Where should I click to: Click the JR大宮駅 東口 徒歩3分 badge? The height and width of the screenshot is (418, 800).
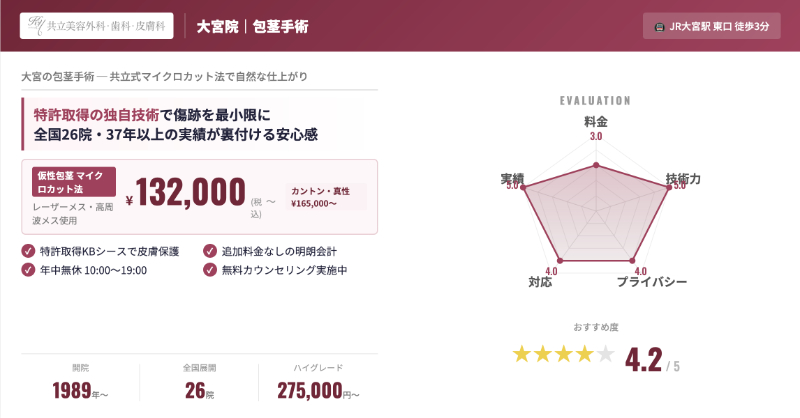coord(711,27)
